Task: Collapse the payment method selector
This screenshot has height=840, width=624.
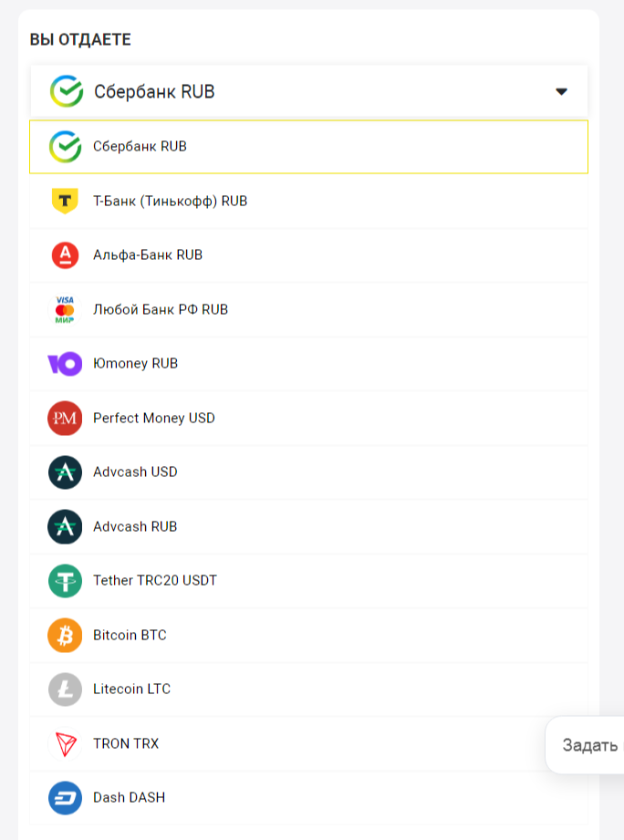Action: 561,91
